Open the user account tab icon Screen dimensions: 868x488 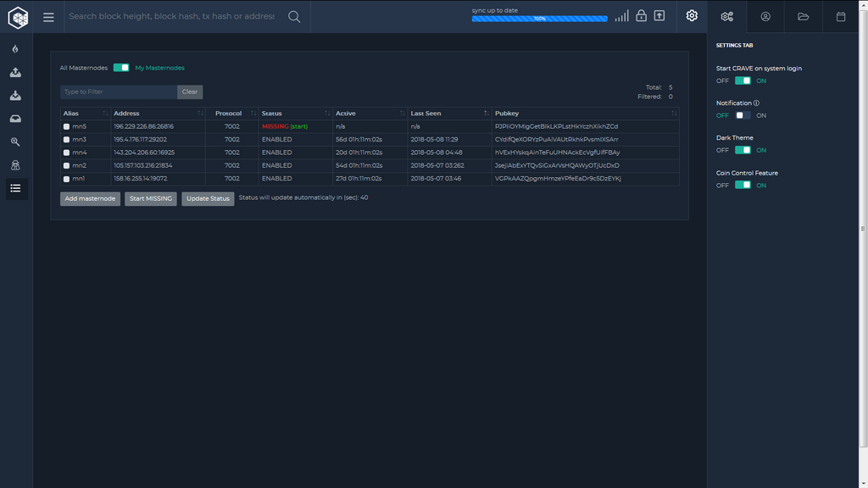[x=765, y=17]
